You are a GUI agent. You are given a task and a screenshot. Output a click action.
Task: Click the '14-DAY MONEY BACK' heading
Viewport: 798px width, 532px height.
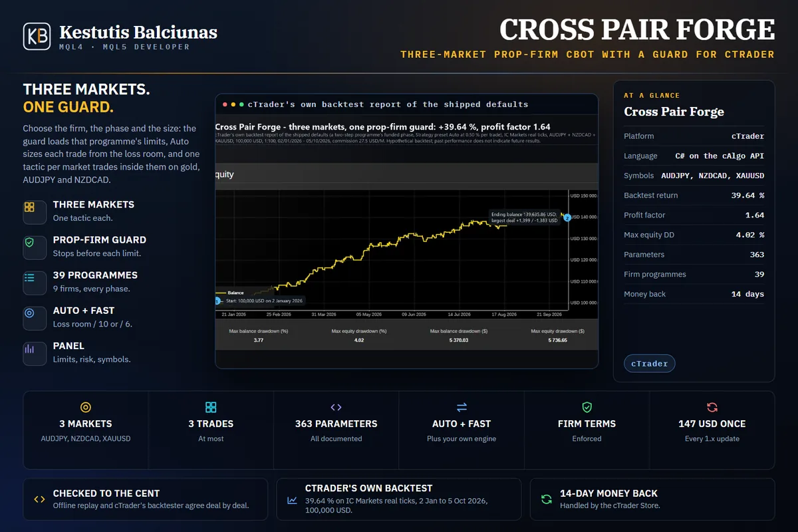tap(608, 493)
